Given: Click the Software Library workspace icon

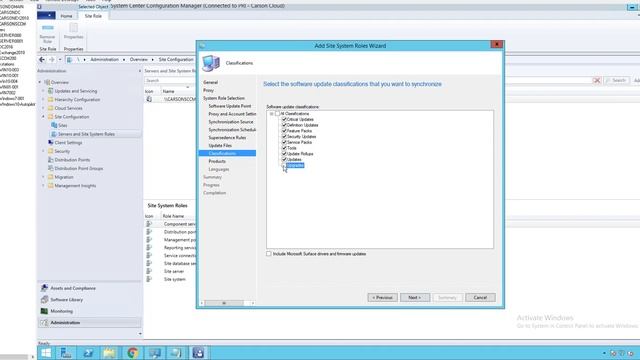Looking at the screenshot, I should 44,300.
